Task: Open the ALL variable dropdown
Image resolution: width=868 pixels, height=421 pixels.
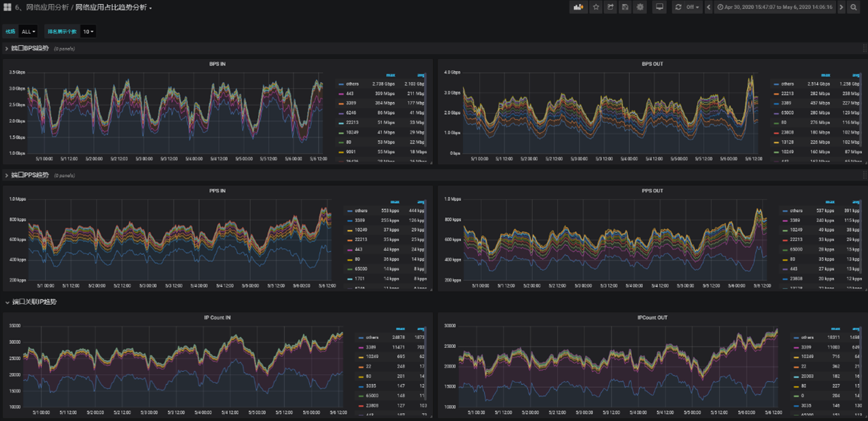Action: 28,31
